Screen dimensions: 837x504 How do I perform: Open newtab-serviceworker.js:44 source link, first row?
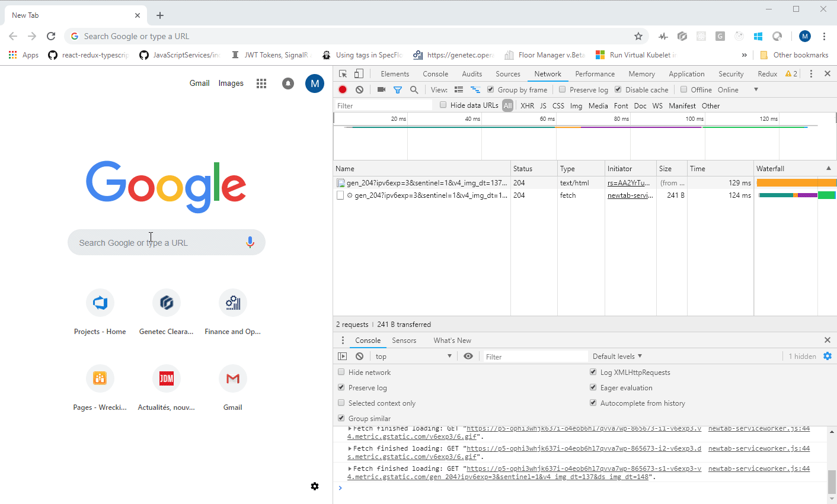759,429
